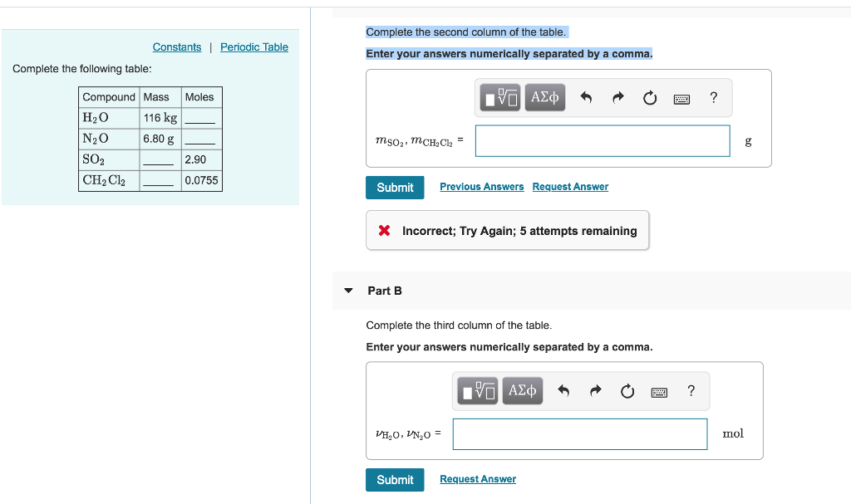Collapse the Part B section
Image resolution: width=851 pixels, height=504 pixels.
click(x=348, y=291)
